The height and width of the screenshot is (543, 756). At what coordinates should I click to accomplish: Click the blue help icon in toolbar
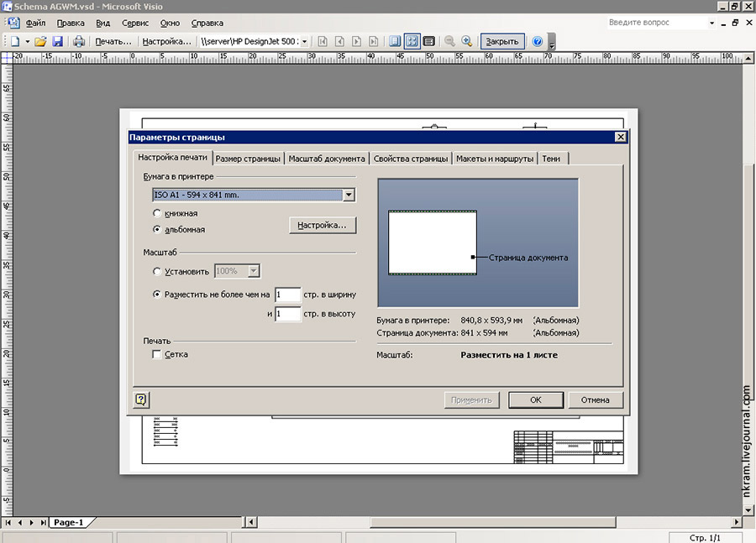(x=538, y=41)
